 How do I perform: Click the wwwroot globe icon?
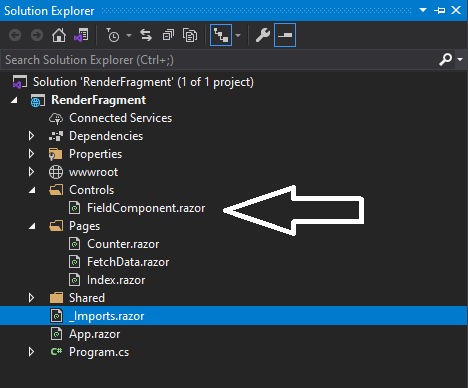(56, 172)
